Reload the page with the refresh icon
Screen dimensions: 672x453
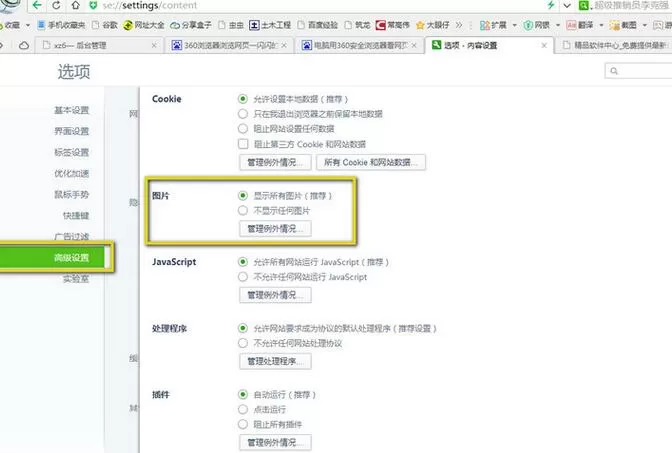56,6
